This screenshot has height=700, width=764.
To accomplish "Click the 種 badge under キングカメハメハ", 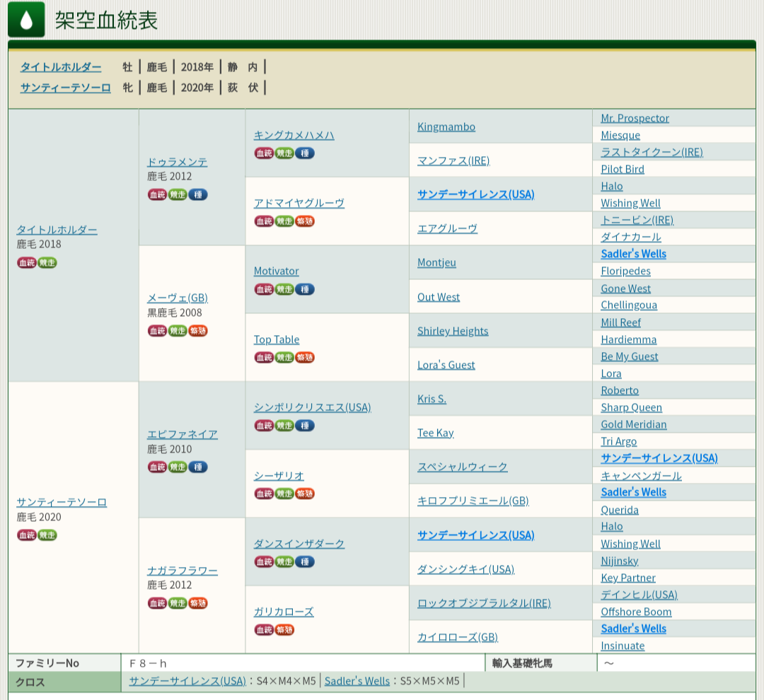I will click(304, 153).
